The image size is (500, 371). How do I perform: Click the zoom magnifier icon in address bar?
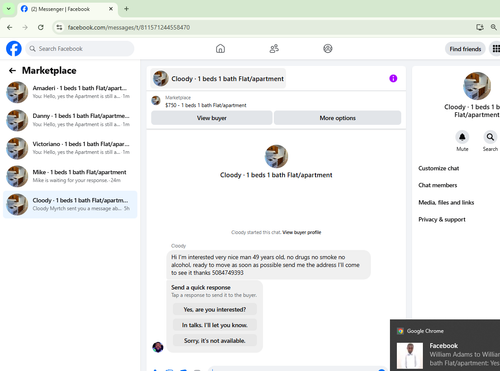tap(494, 27)
